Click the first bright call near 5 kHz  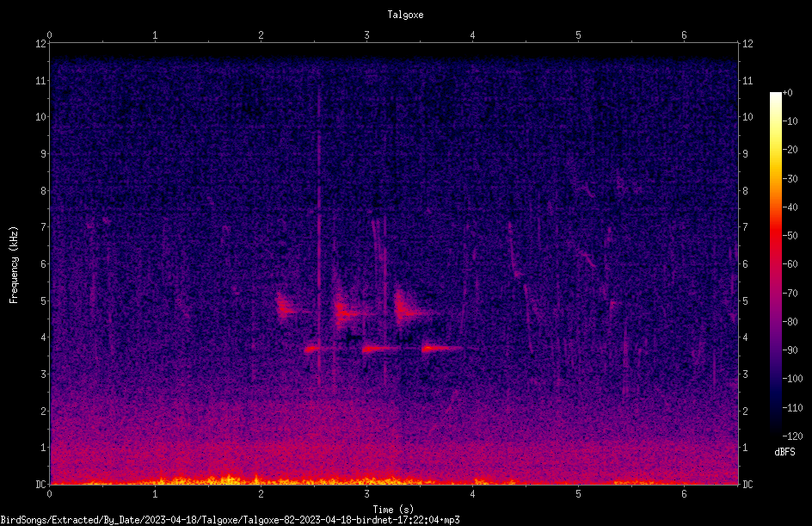[286, 308]
